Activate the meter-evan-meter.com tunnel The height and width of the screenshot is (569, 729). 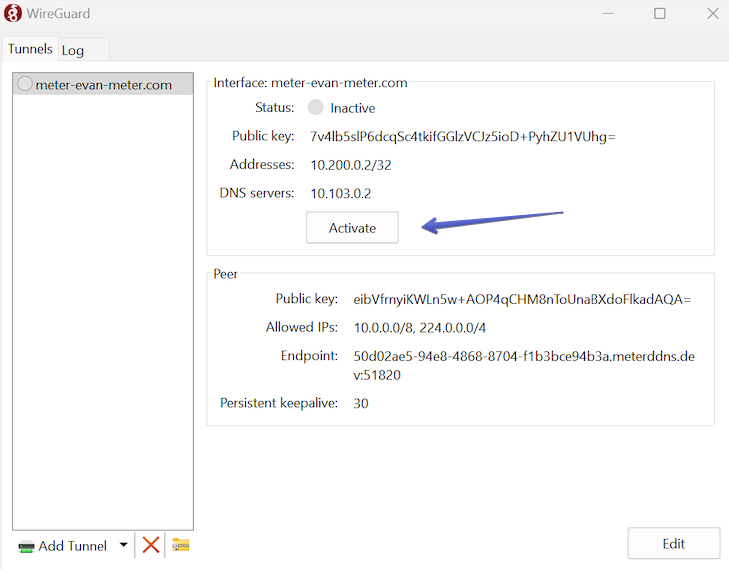pos(352,228)
